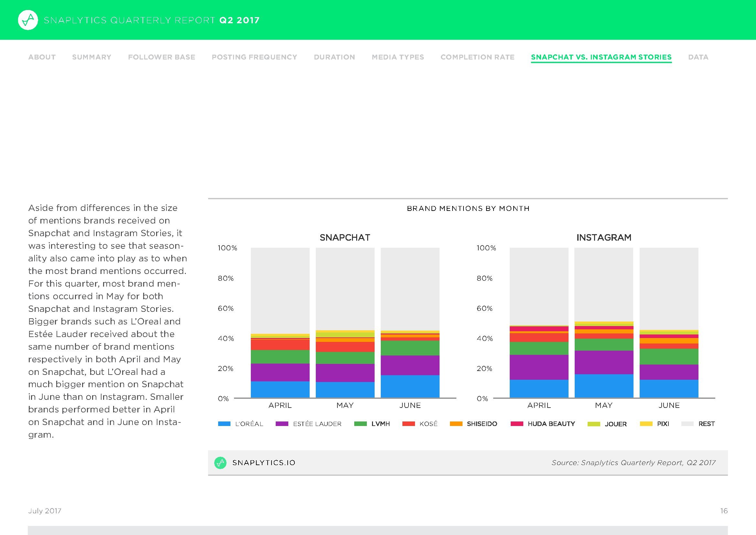756x535 pixels.
Task: Click the PIXI yellow legend swatch
Action: pyautogui.click(x=646, y=424)
